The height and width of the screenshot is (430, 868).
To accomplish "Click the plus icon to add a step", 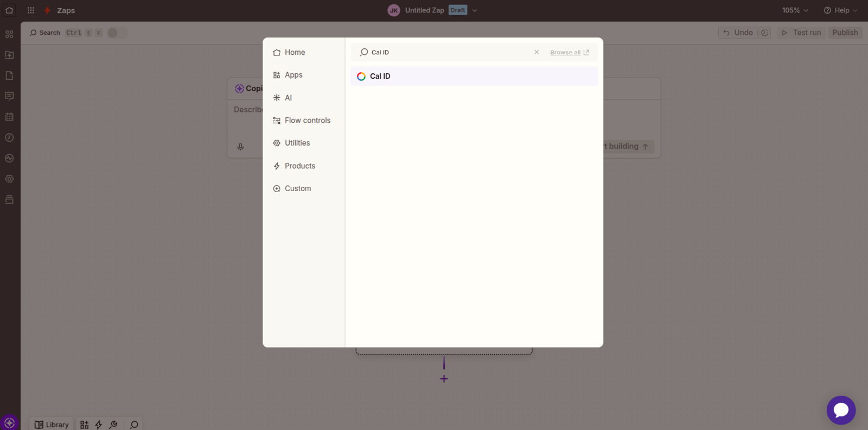I will [444, 379].
